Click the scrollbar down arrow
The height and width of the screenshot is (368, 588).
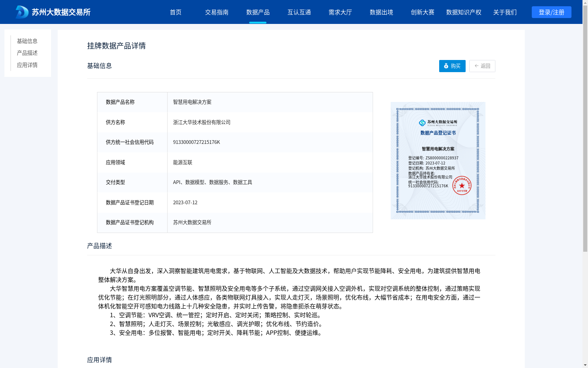tap(585, 365)
